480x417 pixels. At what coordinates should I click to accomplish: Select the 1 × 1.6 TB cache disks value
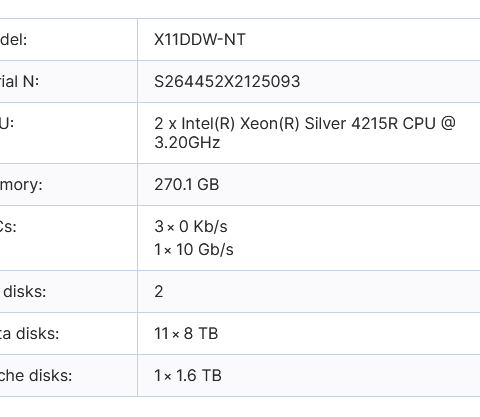click(188, 376)
